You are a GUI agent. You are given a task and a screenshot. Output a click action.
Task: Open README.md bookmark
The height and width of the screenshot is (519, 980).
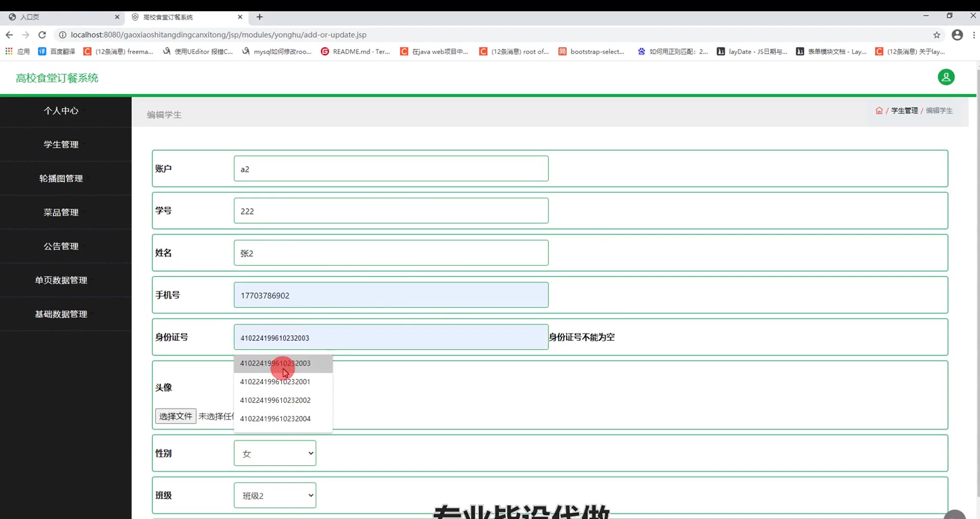[356, 52]
